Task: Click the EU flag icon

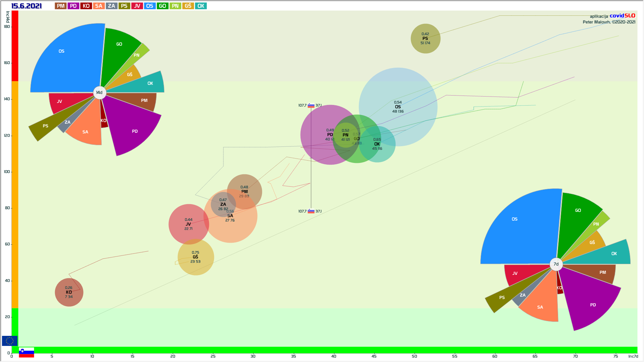Action: (x=9, y=341)
